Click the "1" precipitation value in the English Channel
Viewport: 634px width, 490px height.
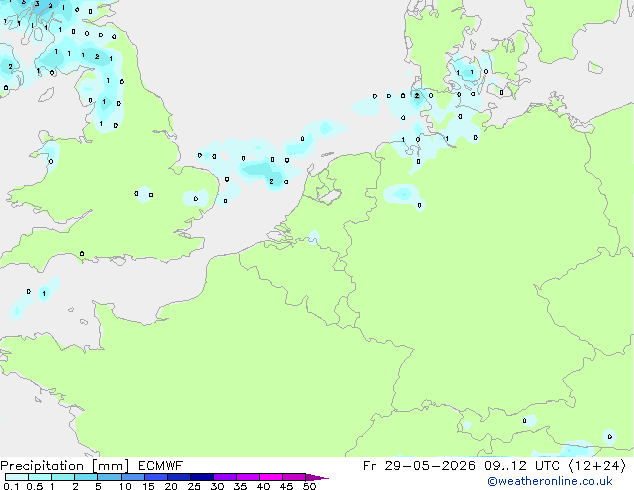pos(44,294)
